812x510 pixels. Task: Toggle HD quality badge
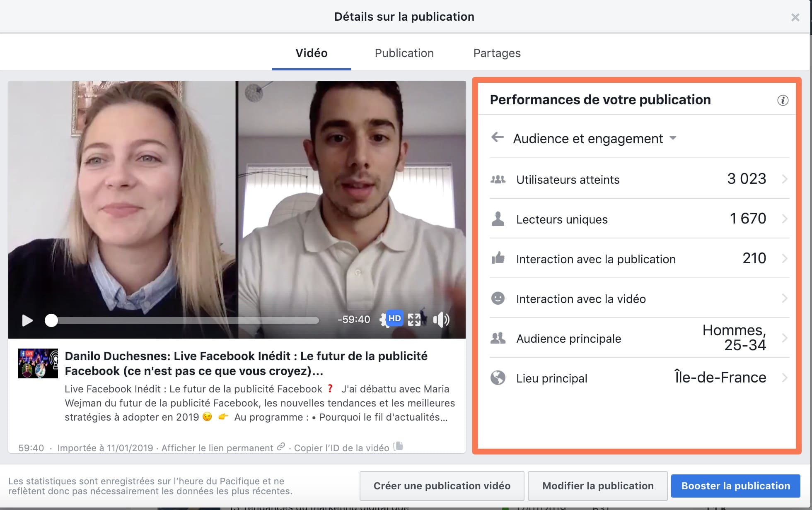[394, 318]
